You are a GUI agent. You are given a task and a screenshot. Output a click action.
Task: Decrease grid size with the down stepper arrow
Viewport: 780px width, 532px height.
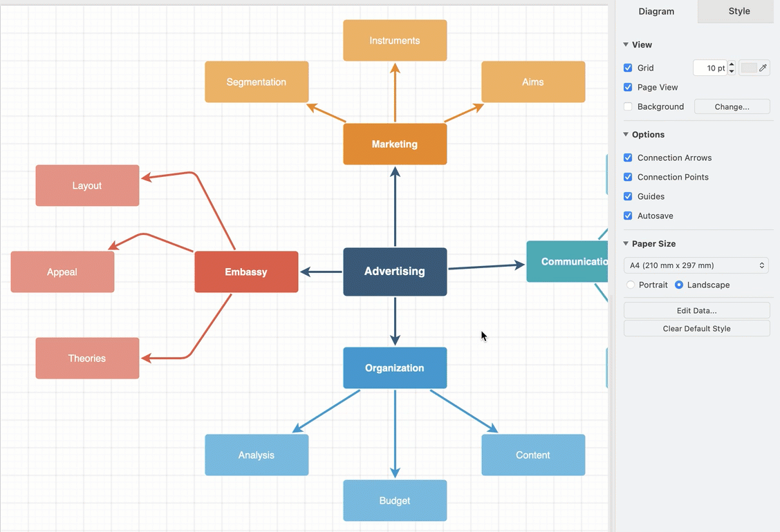[732, 72]
